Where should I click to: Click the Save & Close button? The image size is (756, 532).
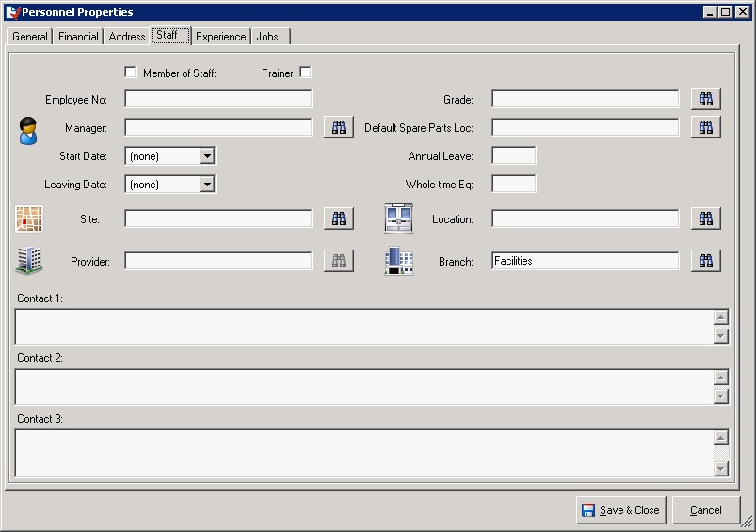621,510
